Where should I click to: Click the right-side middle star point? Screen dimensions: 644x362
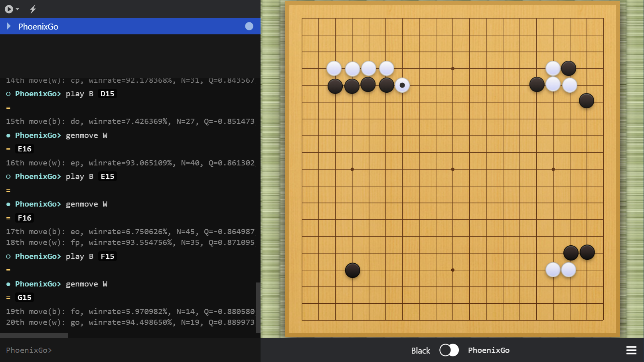[553, 169]
